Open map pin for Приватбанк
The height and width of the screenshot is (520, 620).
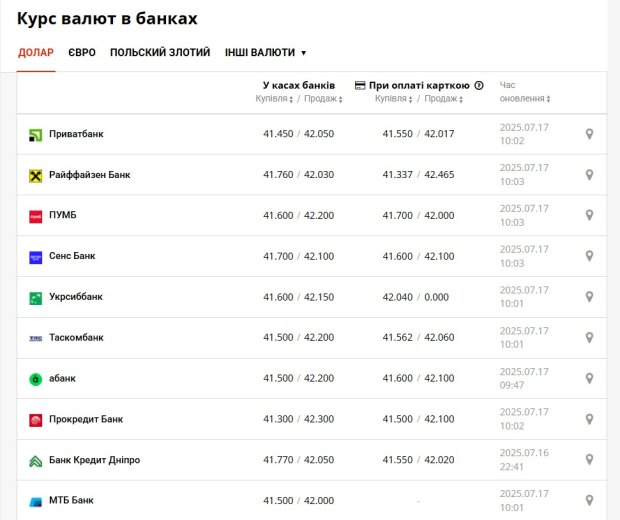(589, 134)
